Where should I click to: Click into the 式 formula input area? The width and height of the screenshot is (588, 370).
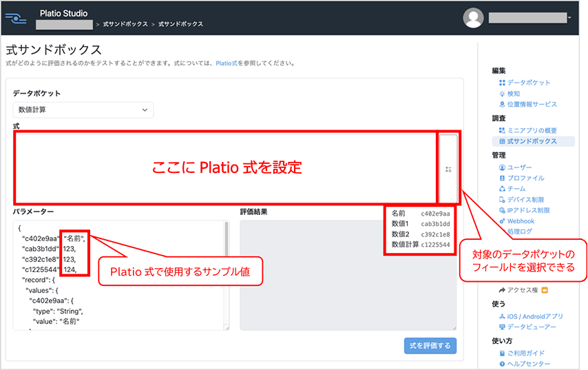226,167
